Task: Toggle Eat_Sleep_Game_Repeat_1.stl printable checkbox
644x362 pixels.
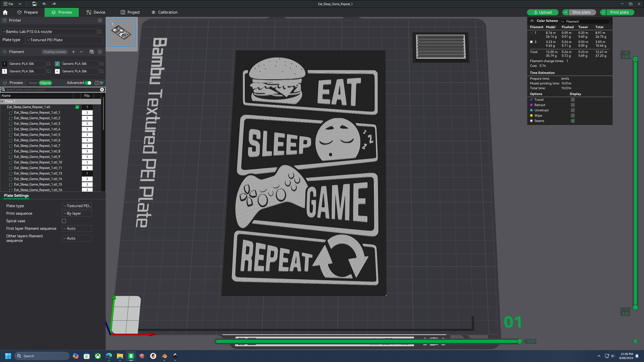Action: pos(77,107)
